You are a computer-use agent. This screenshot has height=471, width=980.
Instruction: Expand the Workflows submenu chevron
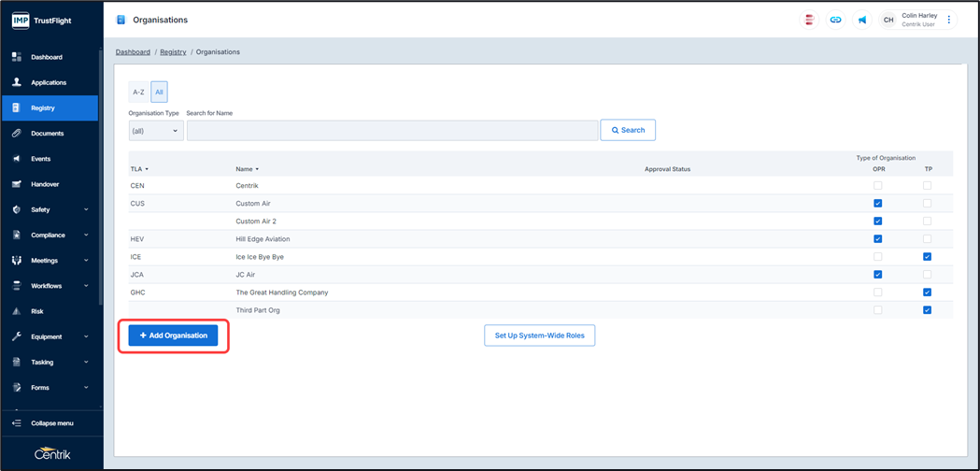[86, 286]
